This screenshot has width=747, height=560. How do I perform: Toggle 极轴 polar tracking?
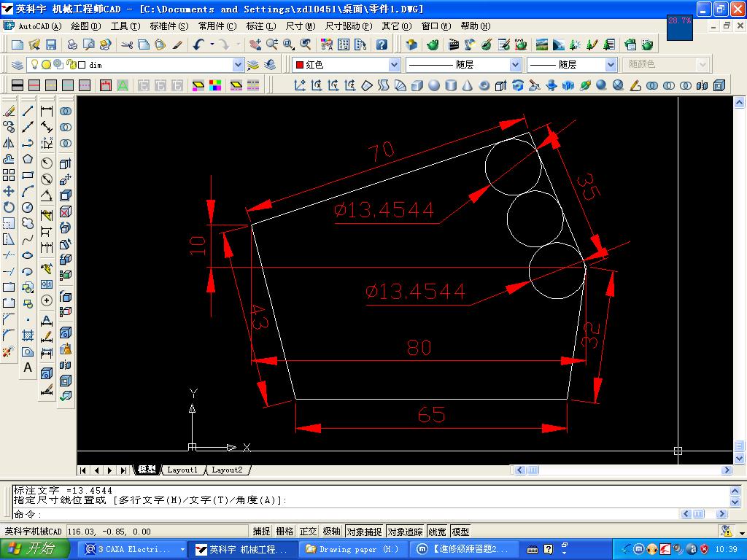[x=332, y=532]
